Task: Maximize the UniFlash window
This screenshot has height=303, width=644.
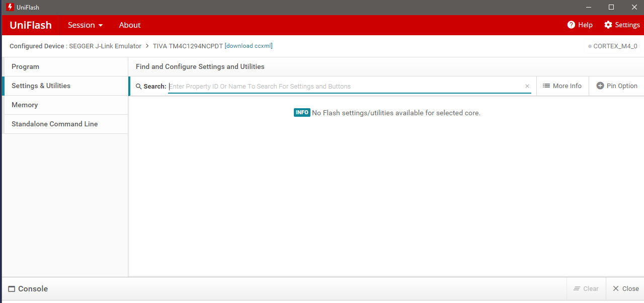Action: (611, 7)
